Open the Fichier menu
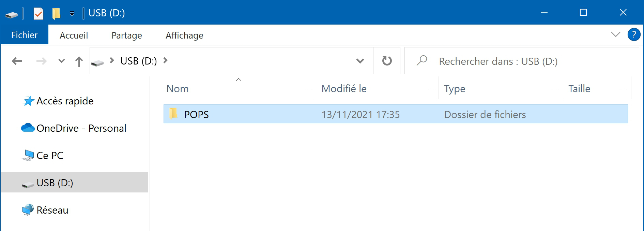Viewport: 644px width, 231px height. click(x=25, y=35)
